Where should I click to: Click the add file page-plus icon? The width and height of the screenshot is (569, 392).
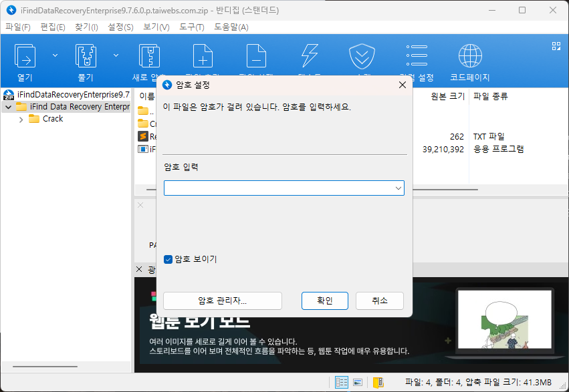pyautogui.click(x=203, y=56)
